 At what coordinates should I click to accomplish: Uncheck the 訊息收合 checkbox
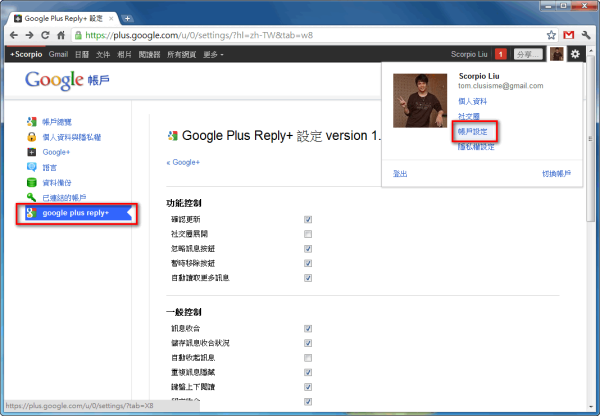pos(308,328)
